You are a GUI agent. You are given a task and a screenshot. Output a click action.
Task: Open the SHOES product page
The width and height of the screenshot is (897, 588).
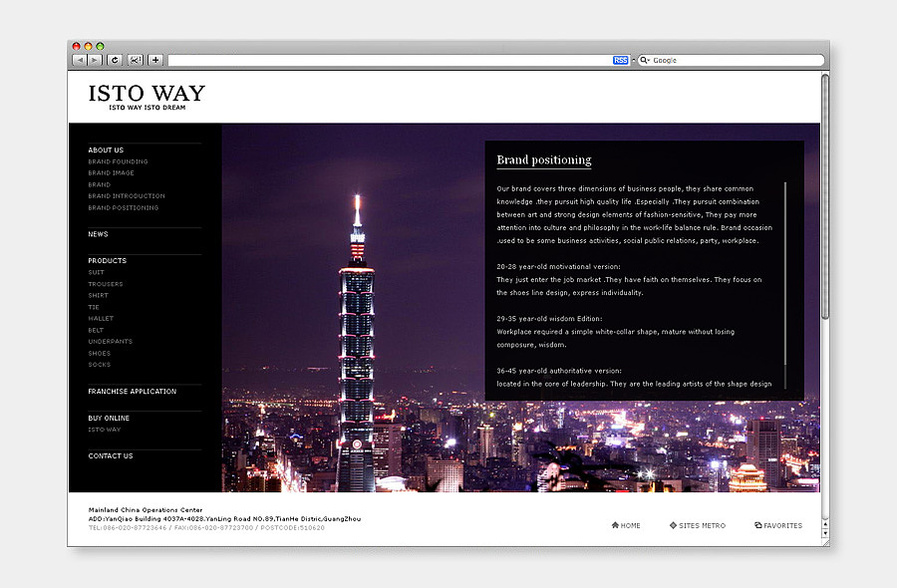(x=99, y=353)
